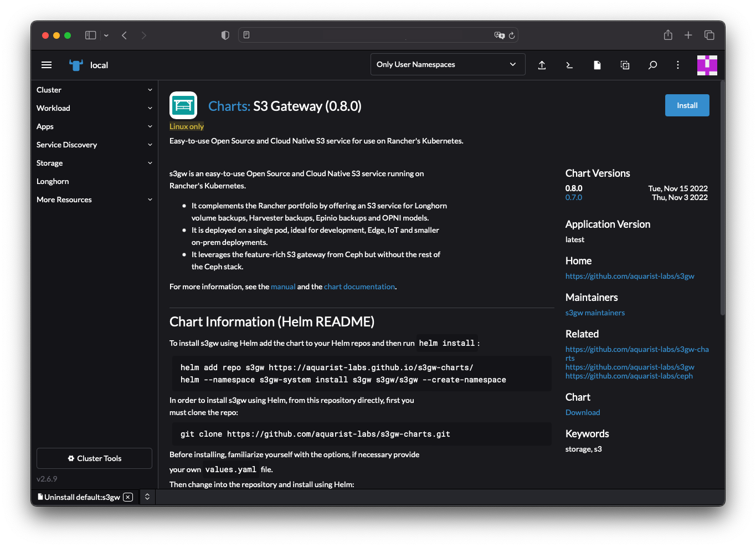Open the resource search
Screen dimensions: 756x547
[652, 65]
